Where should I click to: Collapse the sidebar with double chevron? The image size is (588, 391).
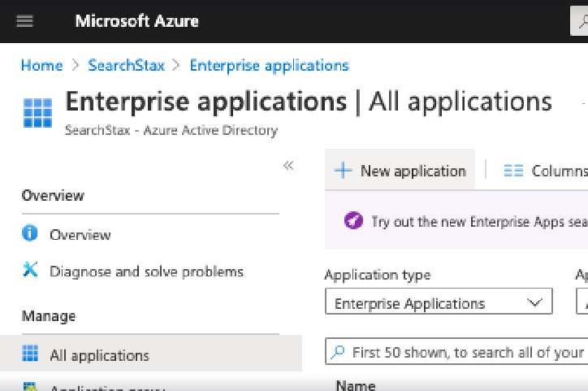point(288,165)
